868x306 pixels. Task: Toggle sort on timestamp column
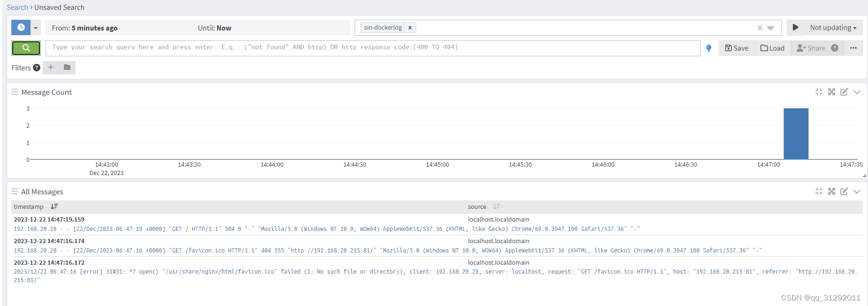tap(54, 207)
